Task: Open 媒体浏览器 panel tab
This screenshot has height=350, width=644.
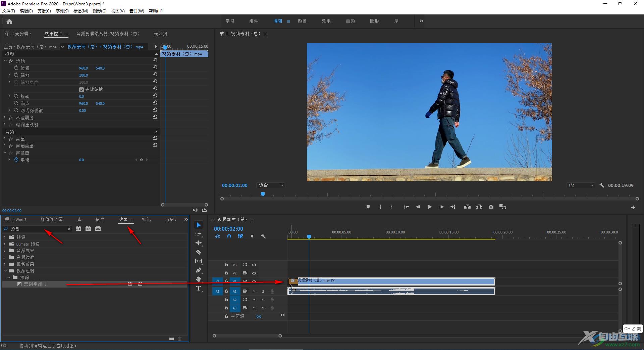Action: pyautogui.click(x=52, y=219)
